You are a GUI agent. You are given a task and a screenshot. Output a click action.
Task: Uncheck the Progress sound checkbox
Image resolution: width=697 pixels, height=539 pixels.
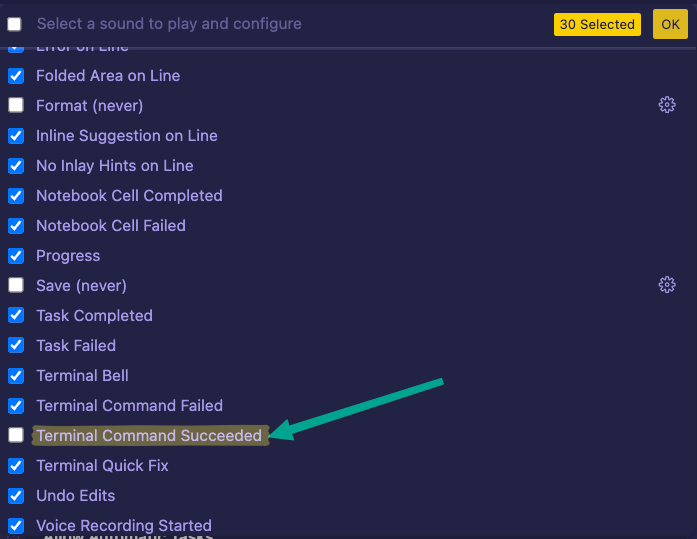[x=16, y=256]
